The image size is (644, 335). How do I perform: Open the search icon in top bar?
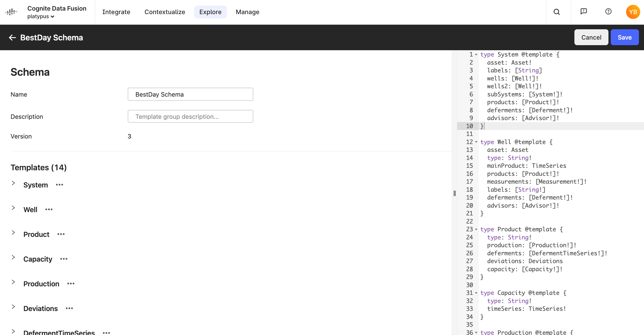[557, 12]
